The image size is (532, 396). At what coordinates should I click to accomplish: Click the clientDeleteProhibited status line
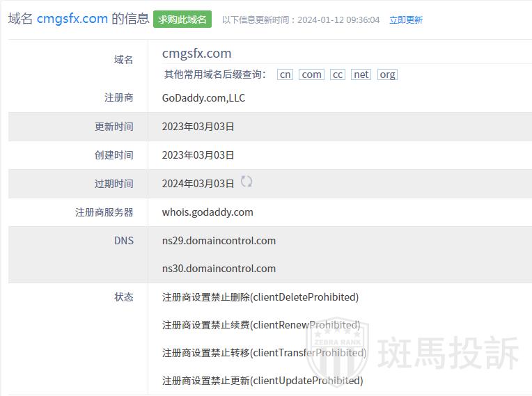pos(260,297)
